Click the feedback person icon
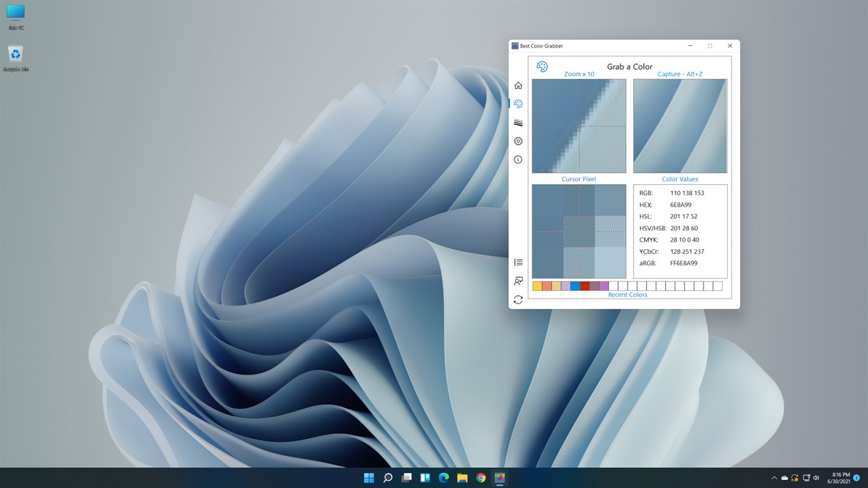868x488 pixels. [x=518, y=281]
